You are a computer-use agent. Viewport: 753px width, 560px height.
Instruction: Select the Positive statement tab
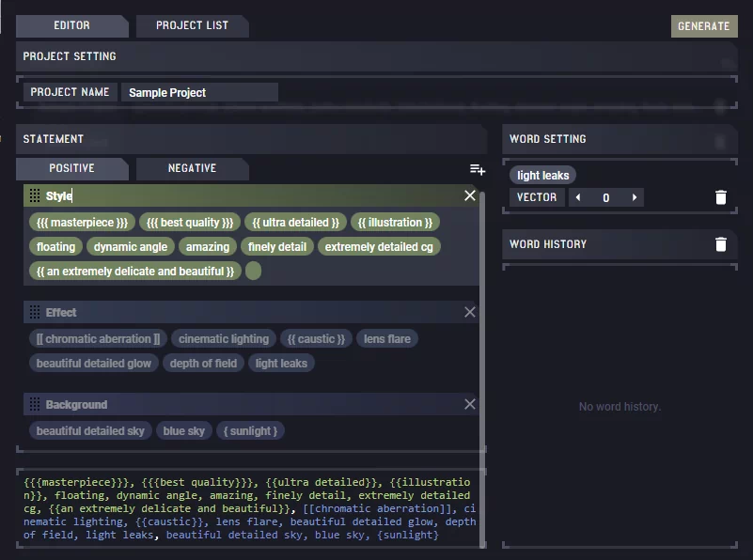71,168
